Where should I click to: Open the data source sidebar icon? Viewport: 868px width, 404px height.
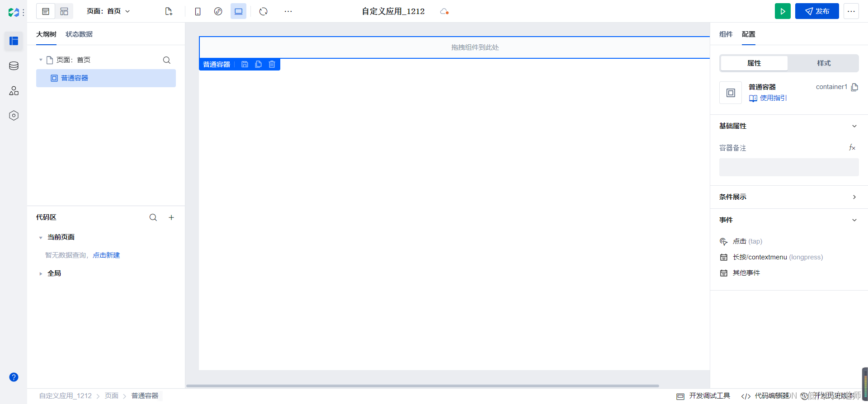(14, 66)
